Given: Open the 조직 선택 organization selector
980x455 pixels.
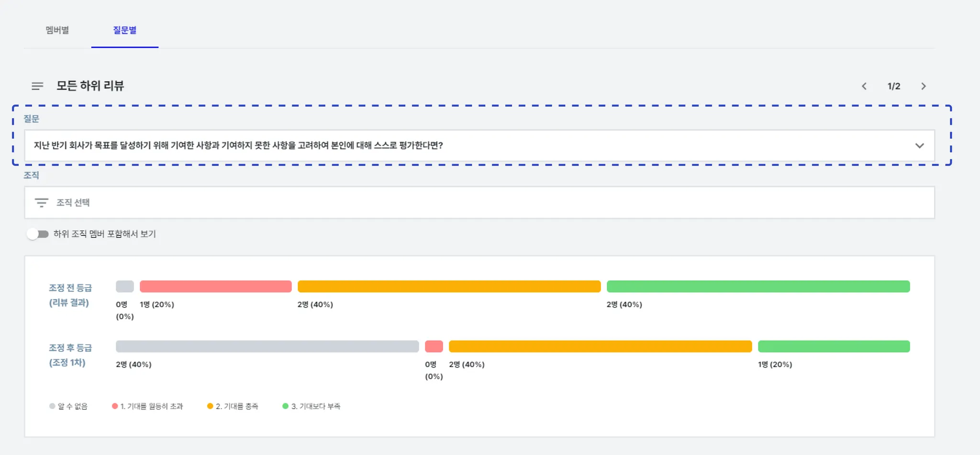Looking at the screenshot, I should coord(479,203).
